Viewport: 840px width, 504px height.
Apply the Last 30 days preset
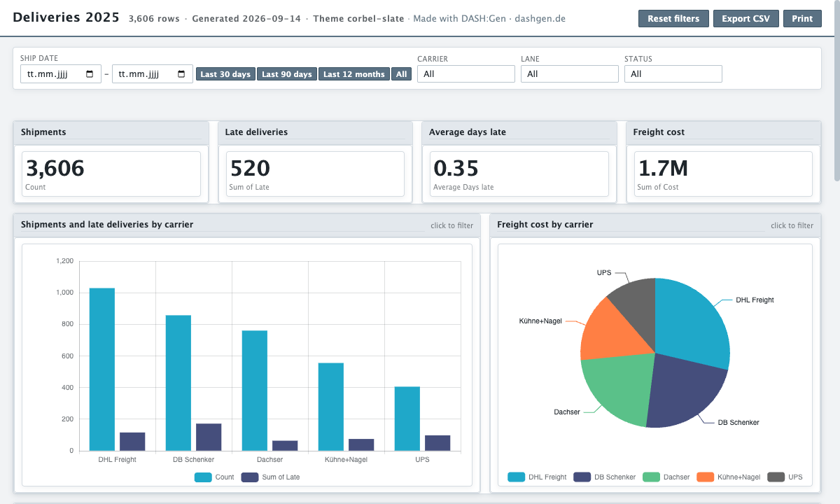[x=225, y=74]
